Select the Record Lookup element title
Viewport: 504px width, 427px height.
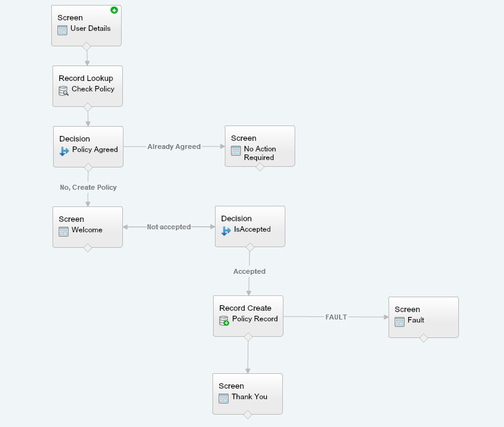coord(86,78)
